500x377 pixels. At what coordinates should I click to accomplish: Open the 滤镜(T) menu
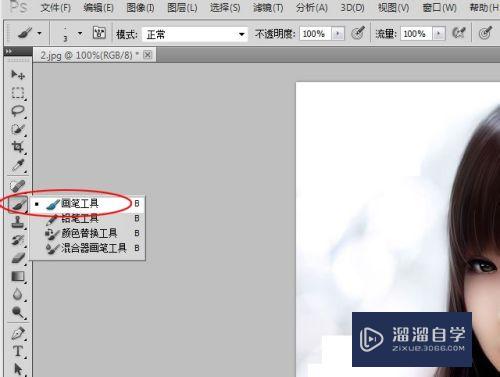tap(268, 8)
